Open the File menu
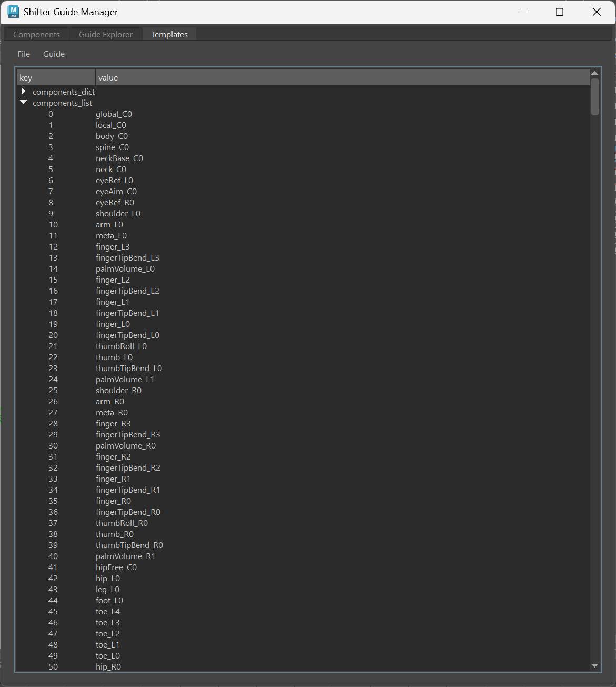The width and height of the screenshot is (616, 687). tap(24, 54)
